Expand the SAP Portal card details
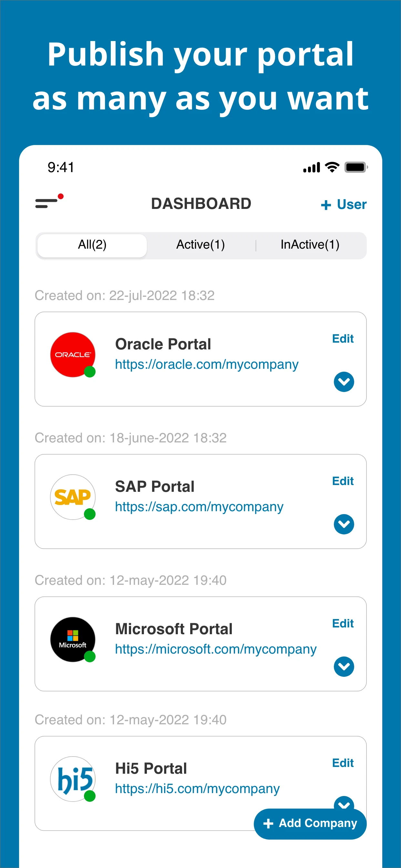Viewport: 401px width, 868px height. click(x=344, y=524)
